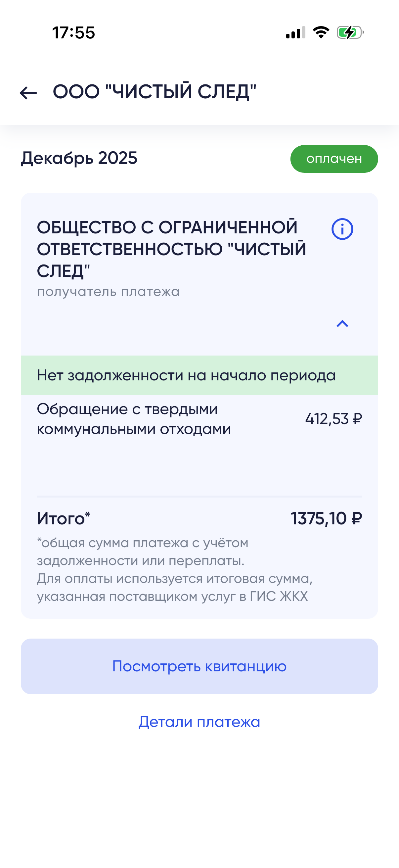The image size is (399, 868).
Task: Open the recipient info icon
Action: (342, 229)
